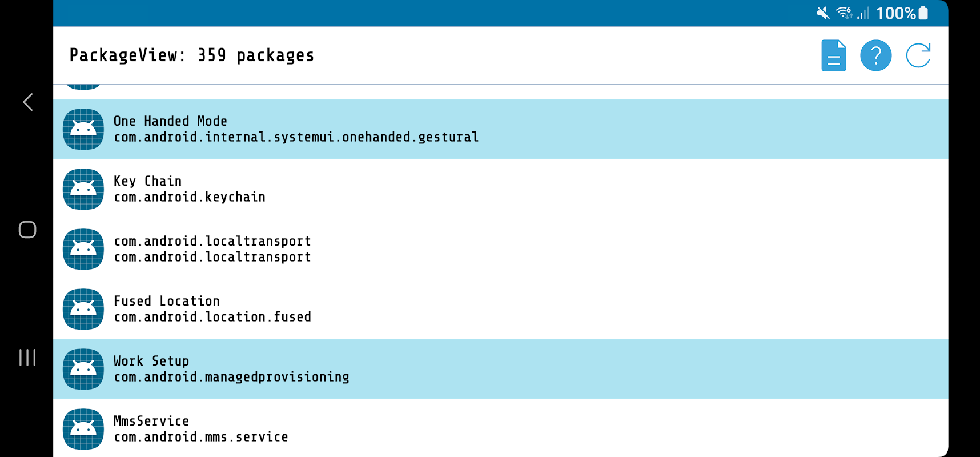Open the Key Chain package entry

click(x=514, y=189)
